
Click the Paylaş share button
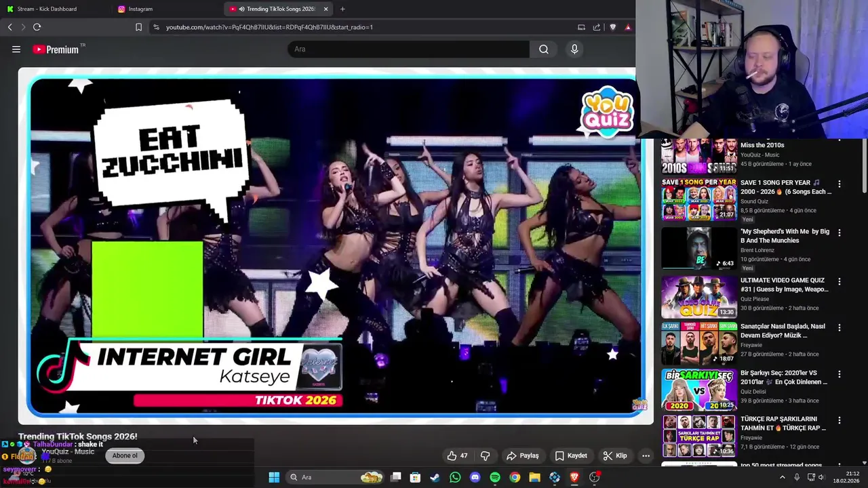pyautogui.click(x=522, y=455)
